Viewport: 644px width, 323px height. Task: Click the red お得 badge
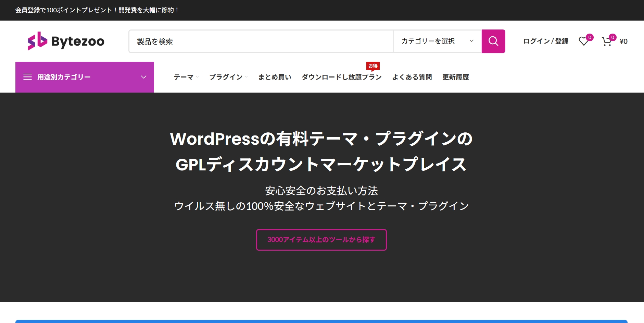373,66
